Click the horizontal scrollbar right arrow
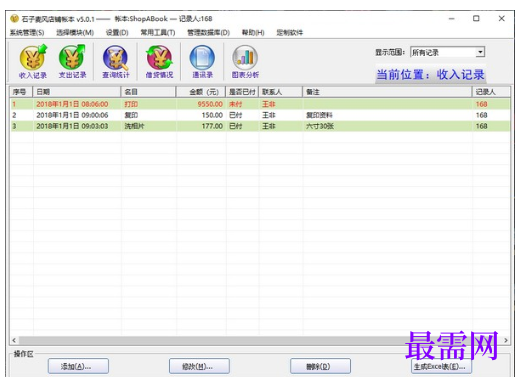 pyautogui.click(x=506, y=340)
